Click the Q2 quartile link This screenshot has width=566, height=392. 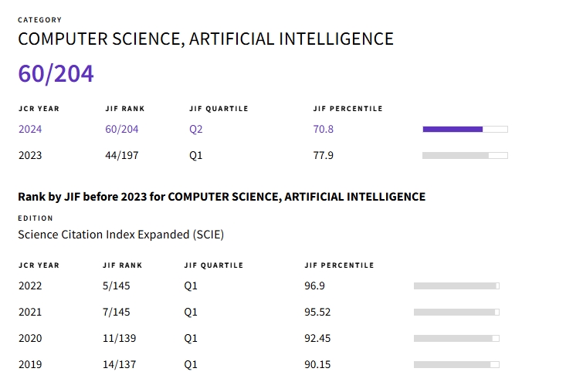(x=196, y=129)
